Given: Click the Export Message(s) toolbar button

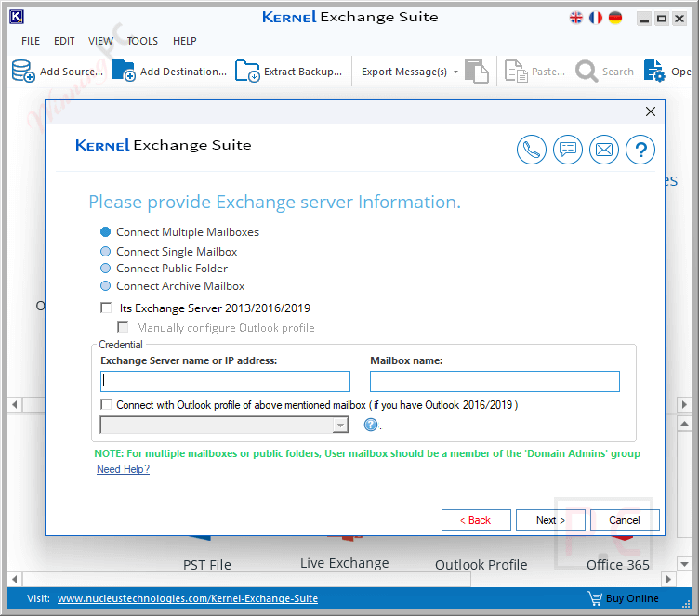Looking at the screenshot, I should coord(404,72).
